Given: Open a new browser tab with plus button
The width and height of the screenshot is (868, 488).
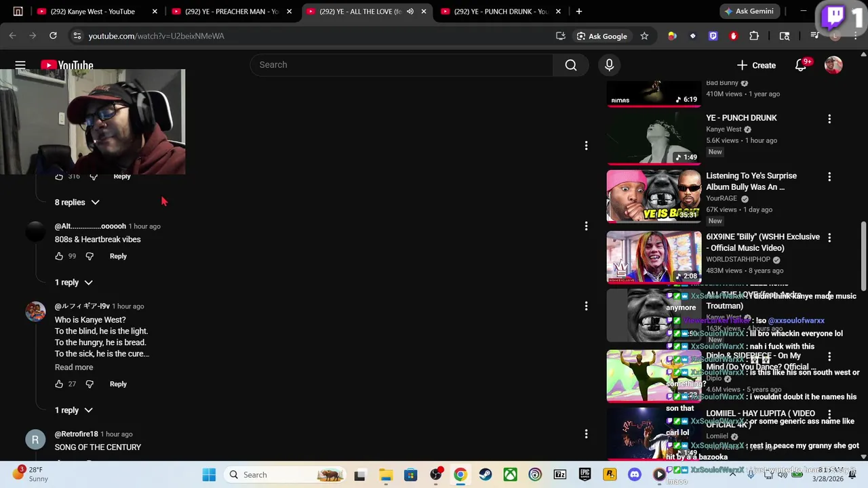Looking at the screenshot, I should click(x=578, y=12).
